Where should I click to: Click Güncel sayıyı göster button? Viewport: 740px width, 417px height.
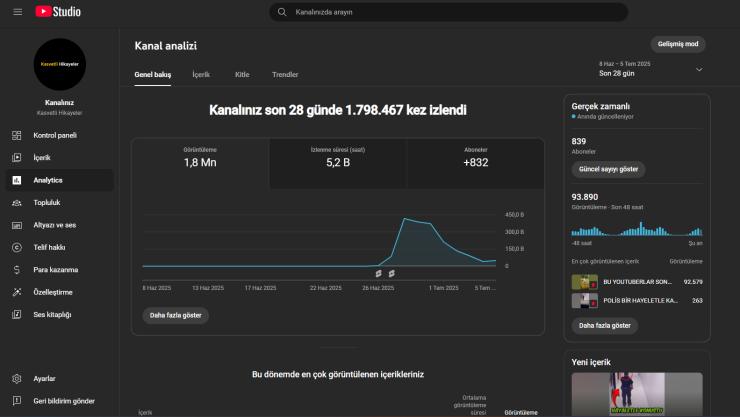tap(608, 169)
